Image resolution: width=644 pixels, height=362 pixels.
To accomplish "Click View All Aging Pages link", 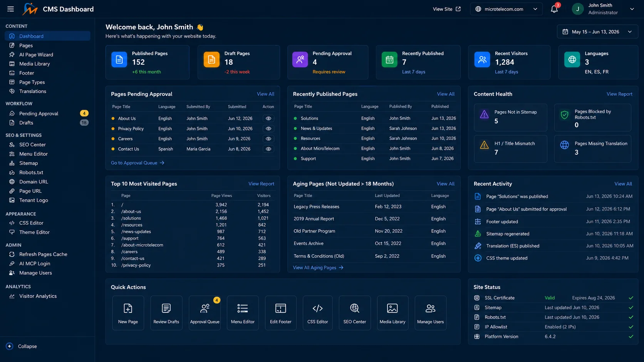I will click(318, 268).
